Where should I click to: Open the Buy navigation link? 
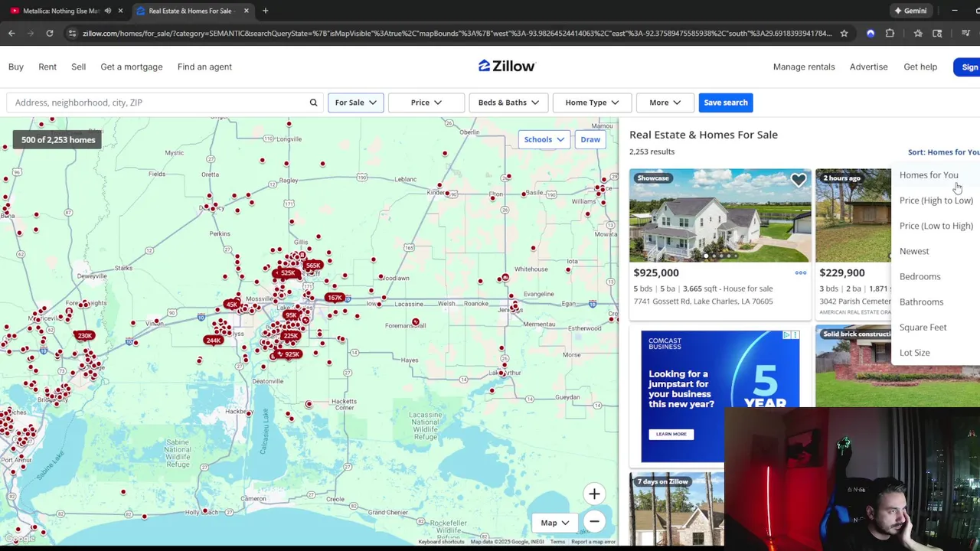[16, 67]
